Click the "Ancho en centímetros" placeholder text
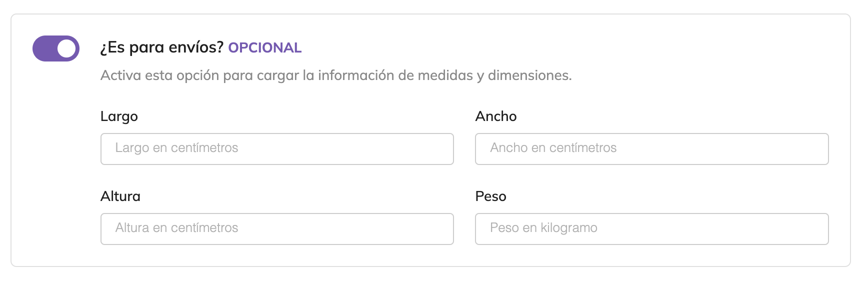868x305 pixels. coord(553,148)
